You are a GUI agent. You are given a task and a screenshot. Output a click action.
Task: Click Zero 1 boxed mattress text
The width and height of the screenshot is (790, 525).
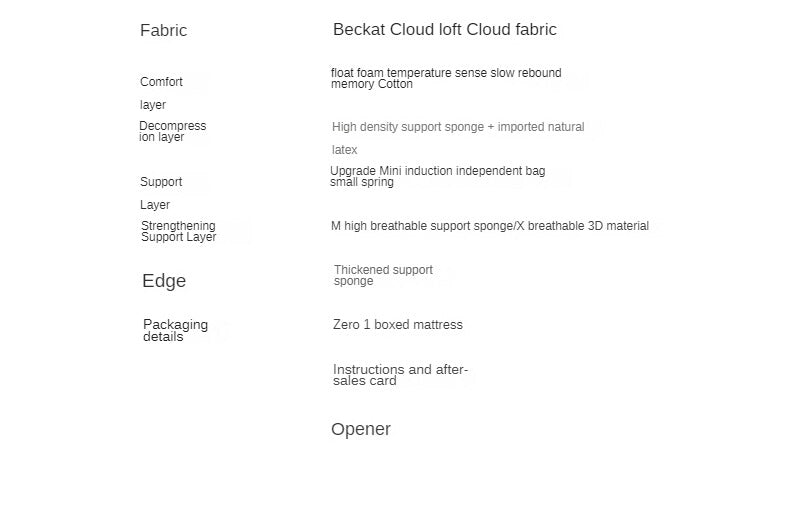click(x=397, y=325)
